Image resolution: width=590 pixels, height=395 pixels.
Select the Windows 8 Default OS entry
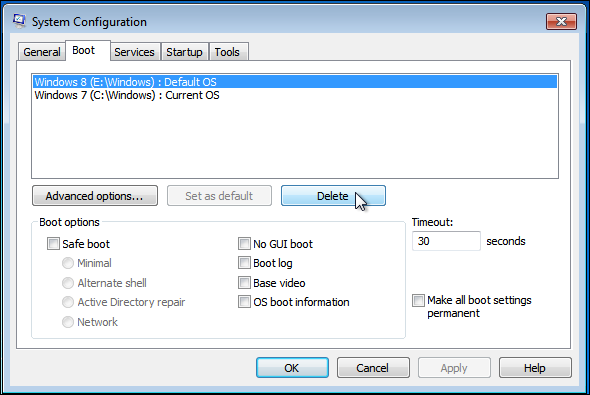[x=295, y=82]
